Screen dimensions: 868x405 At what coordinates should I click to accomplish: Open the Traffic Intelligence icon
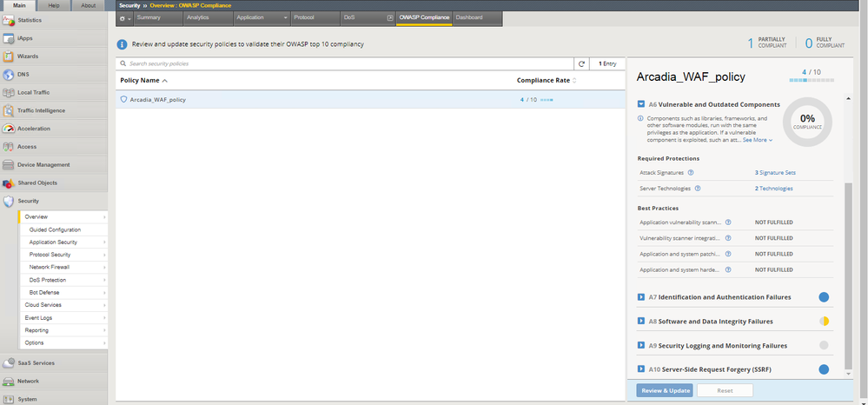(x=9, y=110)
